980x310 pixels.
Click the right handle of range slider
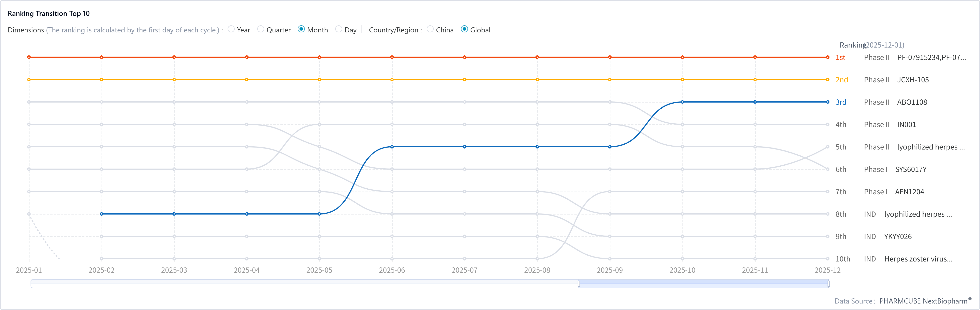(829, 284)
